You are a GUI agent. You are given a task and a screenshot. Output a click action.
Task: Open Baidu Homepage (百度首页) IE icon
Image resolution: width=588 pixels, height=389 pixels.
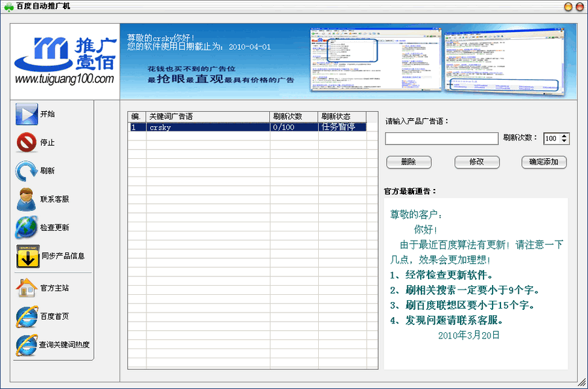[x=27, y=316]
